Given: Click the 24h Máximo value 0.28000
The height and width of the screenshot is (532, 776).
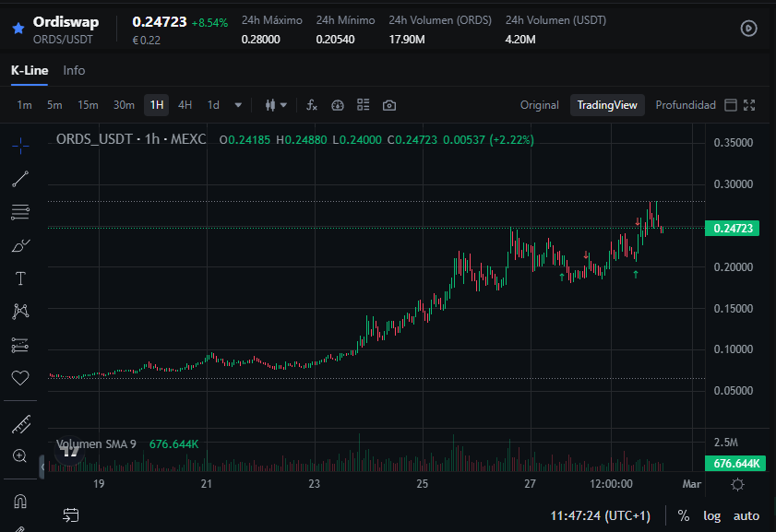Looking at the screenshot, I should [x=260, y=40].
